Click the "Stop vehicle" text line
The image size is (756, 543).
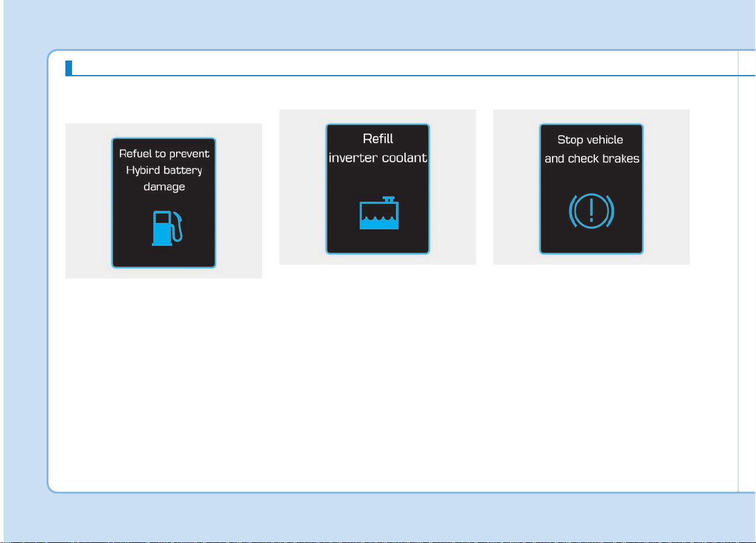coord(590,140)
